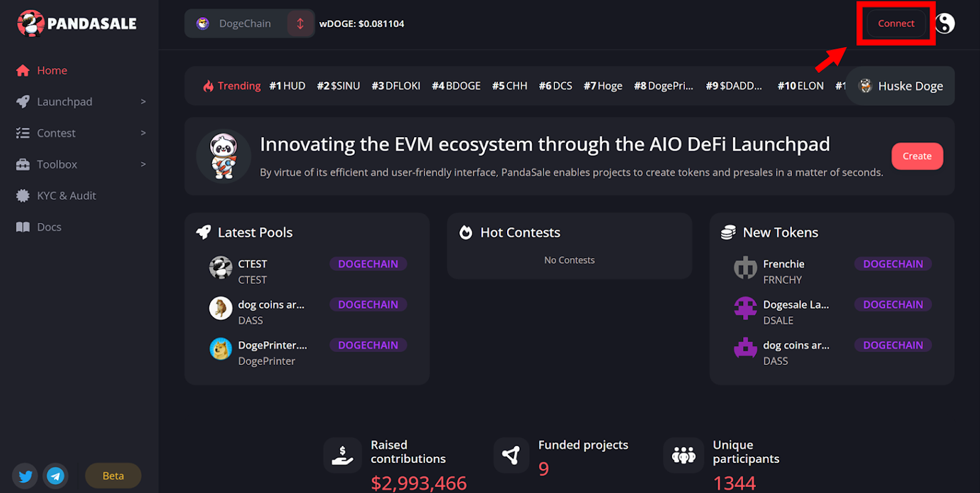This screenshot has width=980, height=493.
Task: Click the Trending flame icon
Action: (x=208, y=86)
